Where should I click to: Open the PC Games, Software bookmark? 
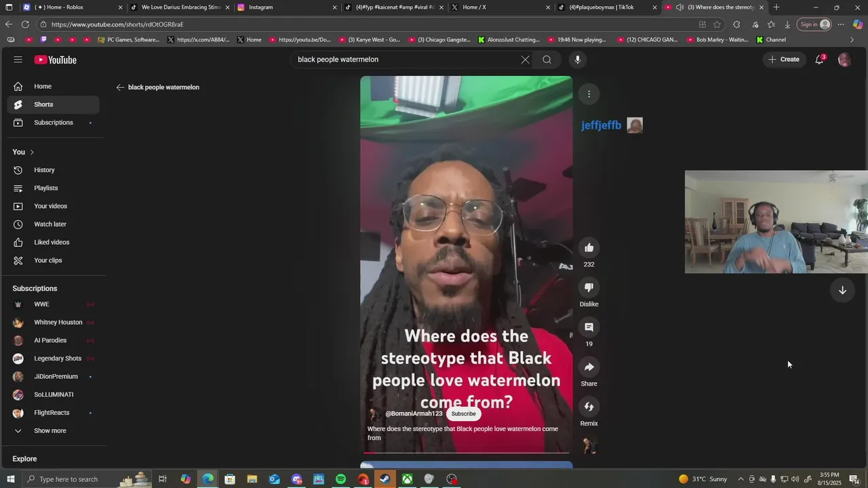coord(129,40)
